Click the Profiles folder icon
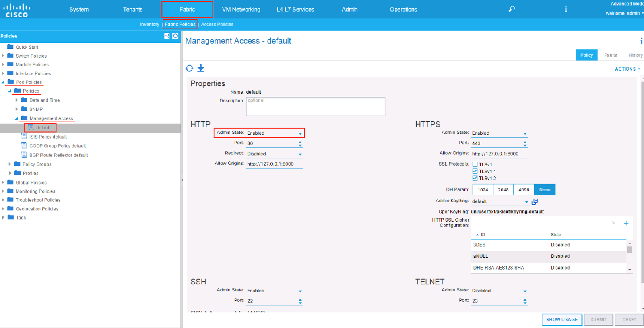The image size is (644, 328). [17, 173]
